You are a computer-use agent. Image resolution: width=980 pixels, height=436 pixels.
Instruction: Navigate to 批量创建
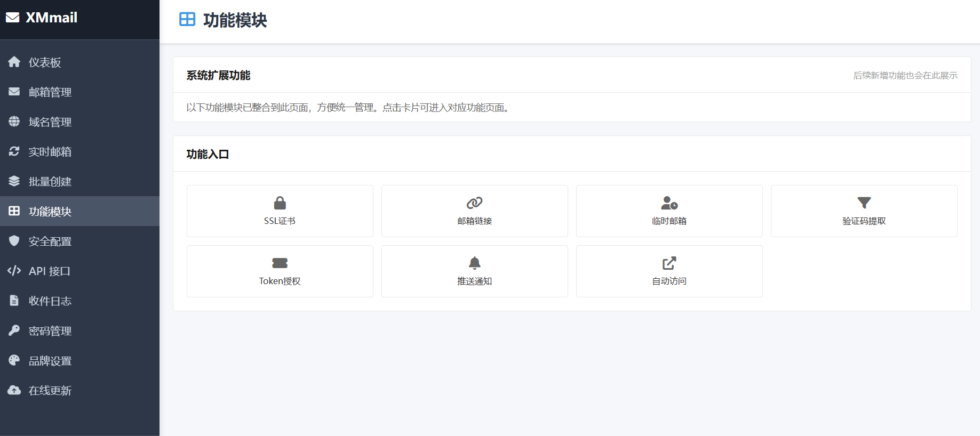pyautogui.click(x=79, y=181)
